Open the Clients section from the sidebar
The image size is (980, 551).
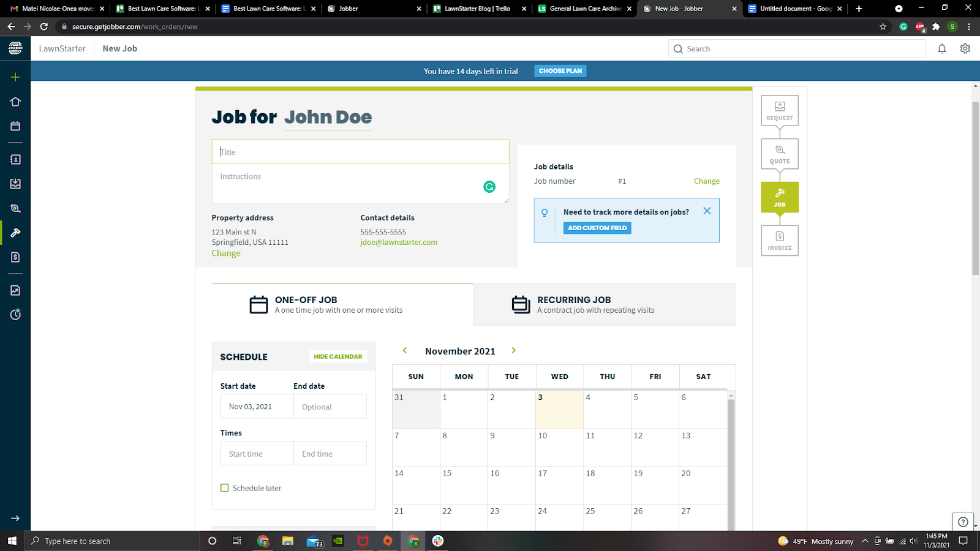point(15,159)
